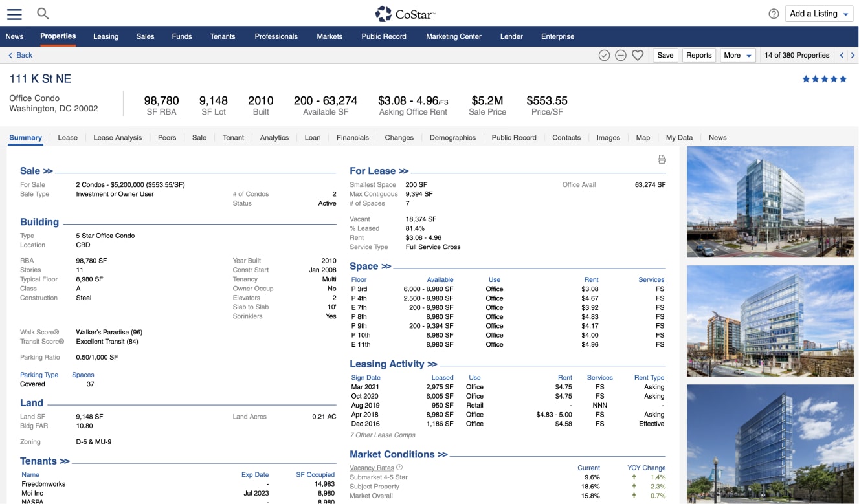Image resolution: width=859 pixels, height=504 pixels.
Task: Open the Markets navigation menu
Action: click(329, 36)
